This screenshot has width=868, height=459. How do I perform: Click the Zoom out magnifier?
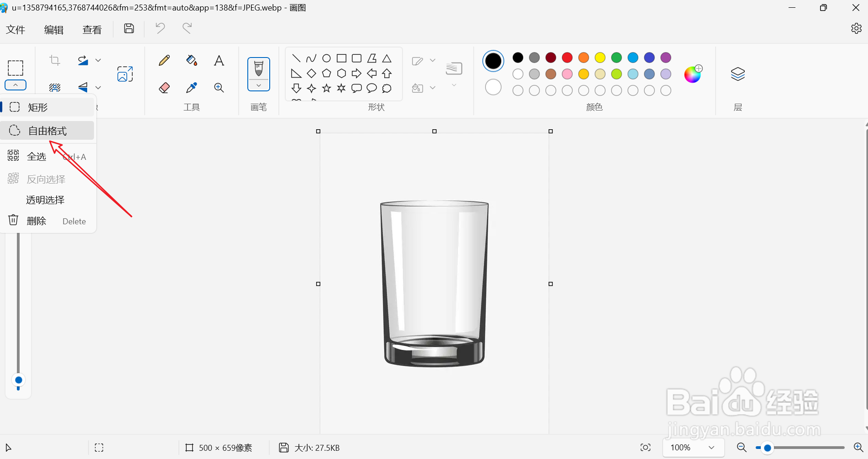tap(742, 448)
